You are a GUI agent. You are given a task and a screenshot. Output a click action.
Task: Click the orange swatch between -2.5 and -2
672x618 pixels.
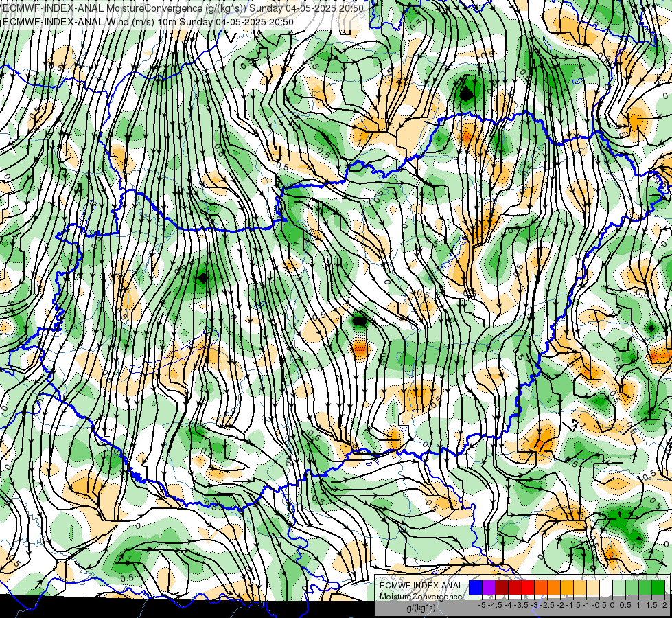pyautogui.click(x=554, y=587)
